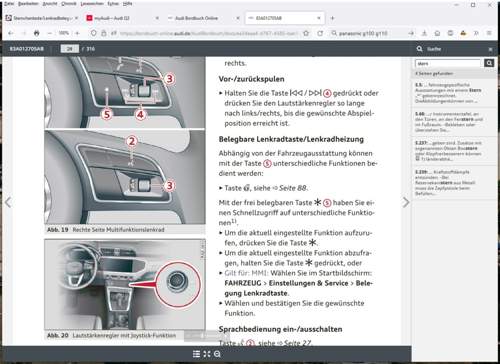This screenshot has height=364, width=500.
Task: Go back with the browser back arrow
Action: click(11, 33)
